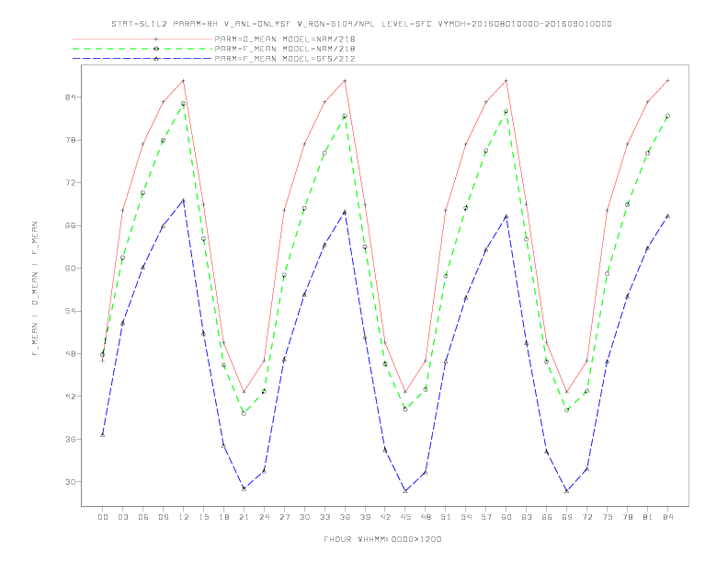Click blue GFS triangle marker at hour 00
The image size is (728, 563).
[103, 435]
